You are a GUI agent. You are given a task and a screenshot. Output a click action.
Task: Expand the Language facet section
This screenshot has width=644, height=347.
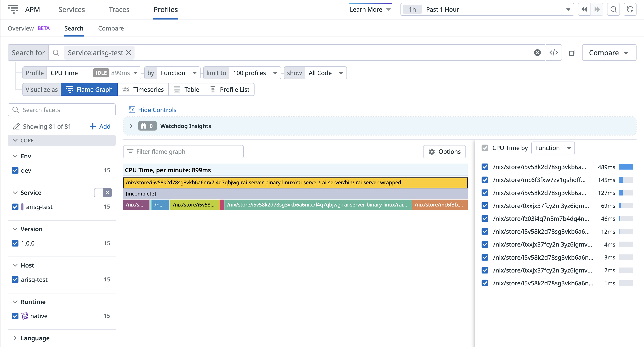click(16, 338)
